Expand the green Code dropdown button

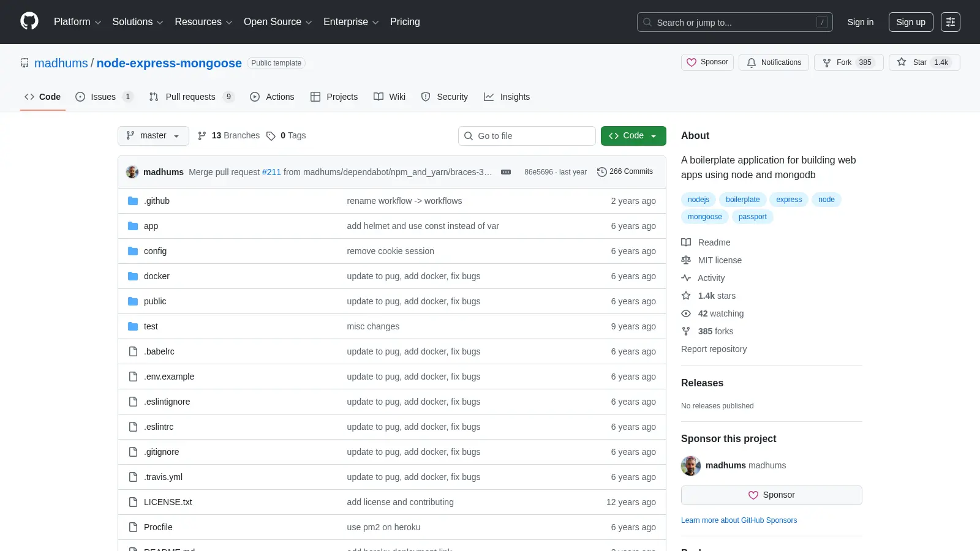coord(633,136)
